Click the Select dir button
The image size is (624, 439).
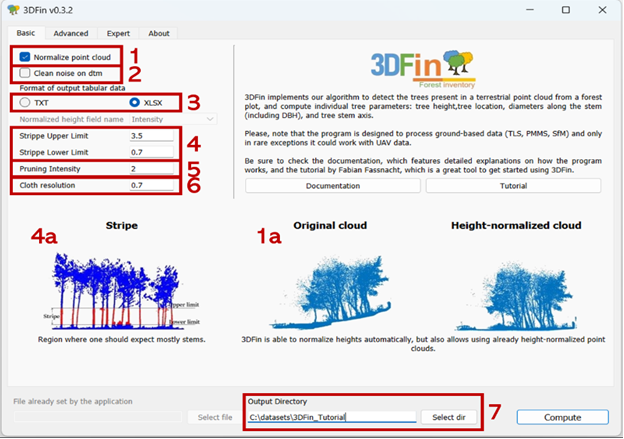448,417
